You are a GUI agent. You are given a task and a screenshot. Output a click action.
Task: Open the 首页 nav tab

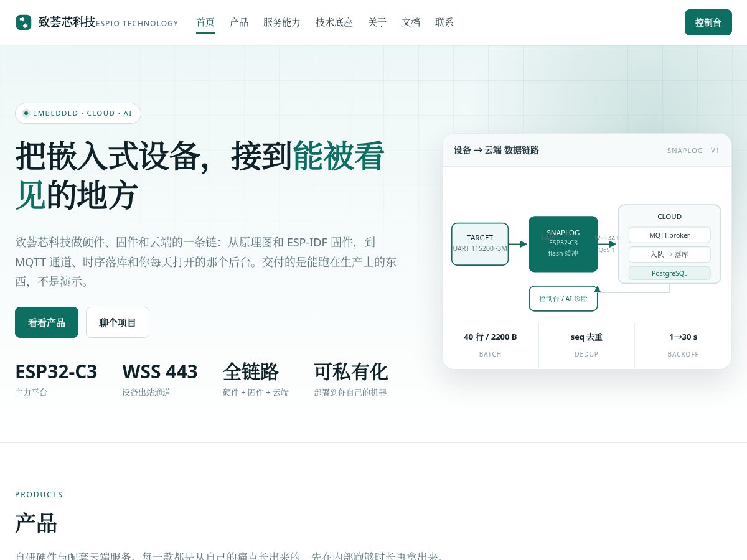pos(205,22)
